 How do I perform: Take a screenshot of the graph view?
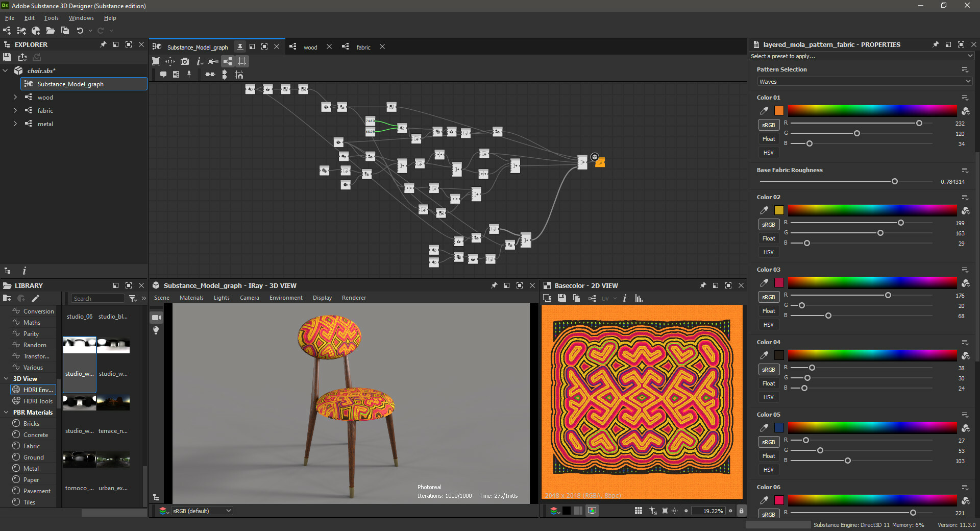[x=185, y=61]
